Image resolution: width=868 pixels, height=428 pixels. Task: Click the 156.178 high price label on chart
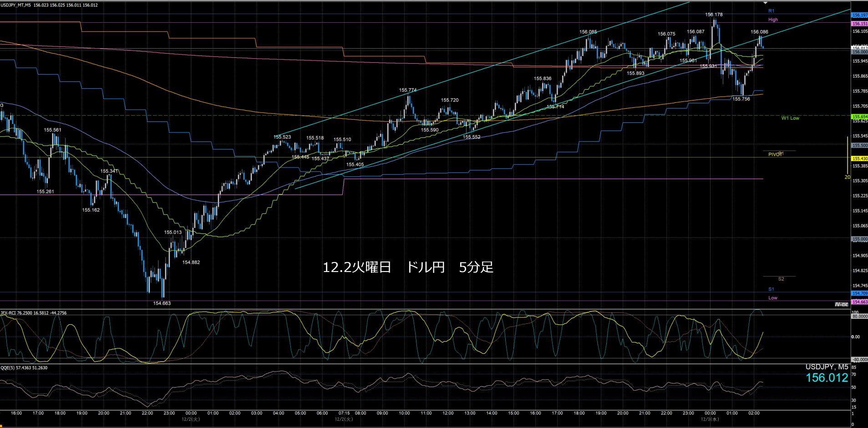click(x=714, y=15)
